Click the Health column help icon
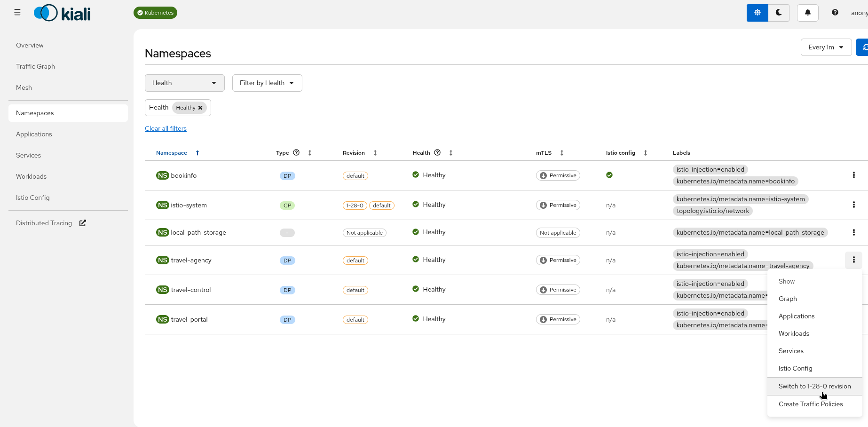 pos(437,153)
